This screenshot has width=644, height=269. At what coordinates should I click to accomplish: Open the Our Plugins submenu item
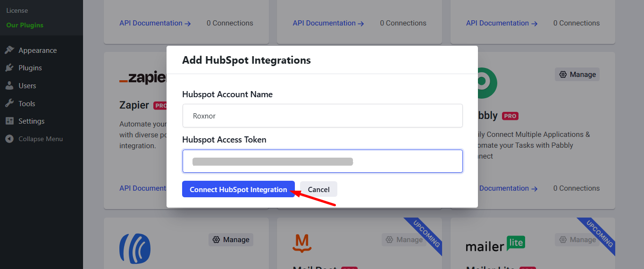coord(25,25)
